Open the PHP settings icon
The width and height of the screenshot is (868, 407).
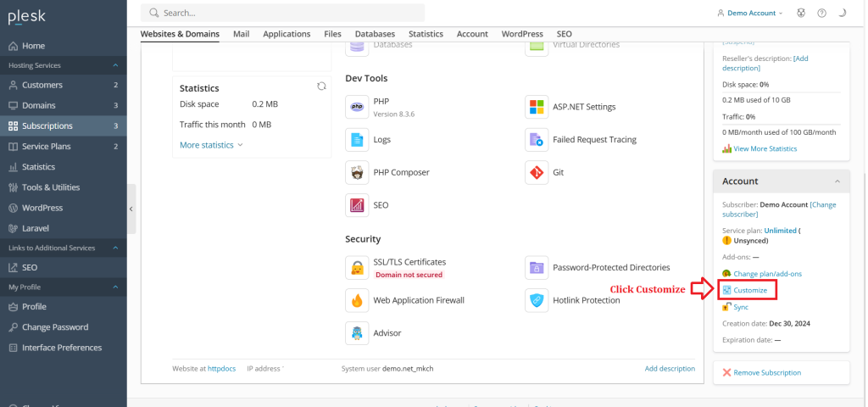pos(357,107)
